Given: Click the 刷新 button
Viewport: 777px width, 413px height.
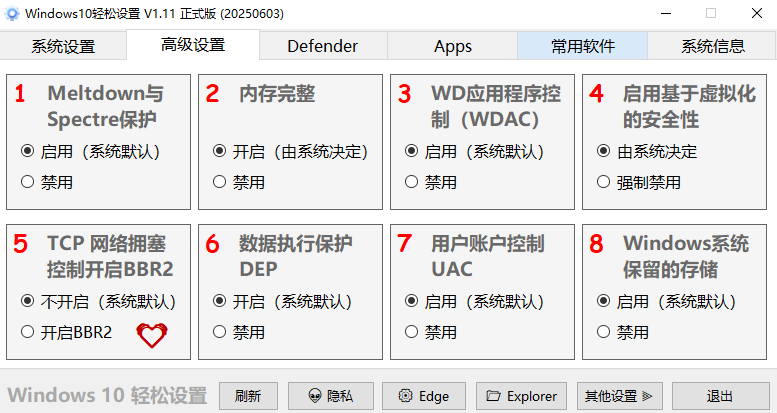Looking at the screenshot, I should (x=248, y=396).
